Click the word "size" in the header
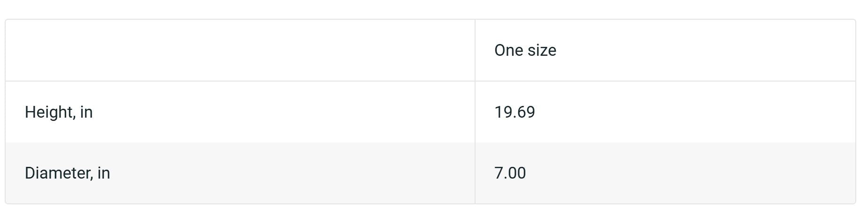 [x=542, y=50]
